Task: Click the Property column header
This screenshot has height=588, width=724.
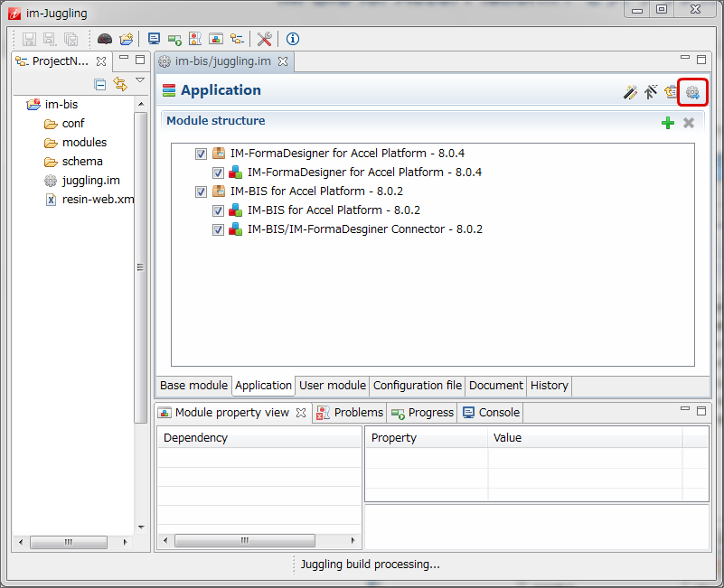Action: point(427,438)
